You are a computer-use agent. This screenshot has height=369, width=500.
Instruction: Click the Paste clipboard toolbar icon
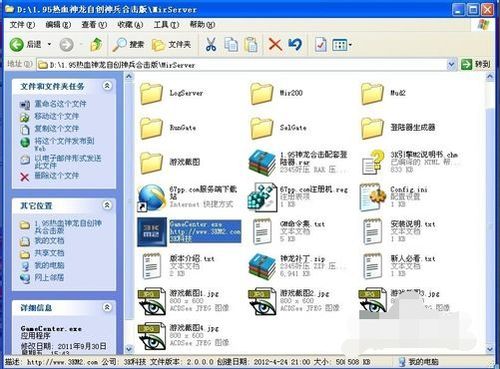[x=251, y=44]
